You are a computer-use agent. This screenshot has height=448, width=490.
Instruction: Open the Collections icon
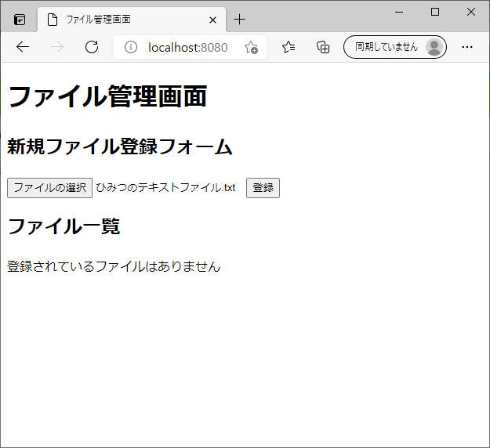[323, 47]
